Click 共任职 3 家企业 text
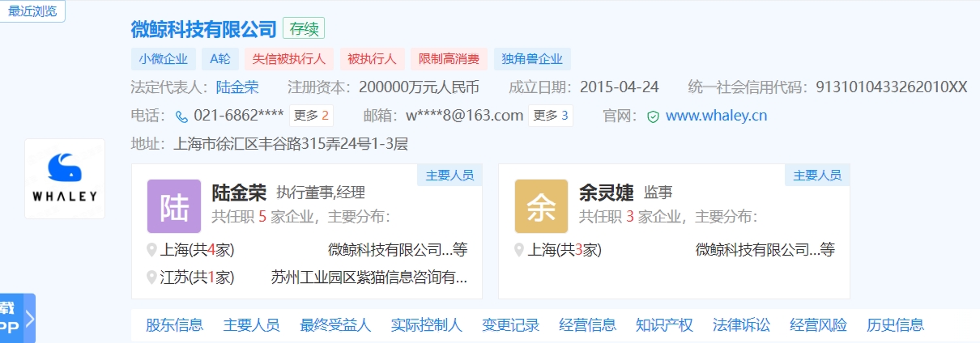The height and width of the screenshot is (343, 980). tap(628, 217)
